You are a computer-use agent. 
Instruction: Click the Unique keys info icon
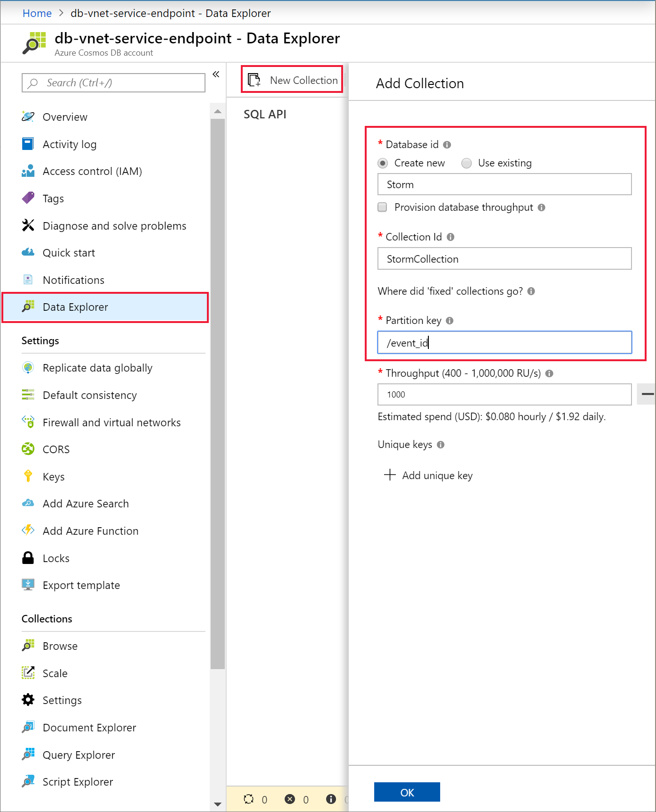[x=441, y=445]
